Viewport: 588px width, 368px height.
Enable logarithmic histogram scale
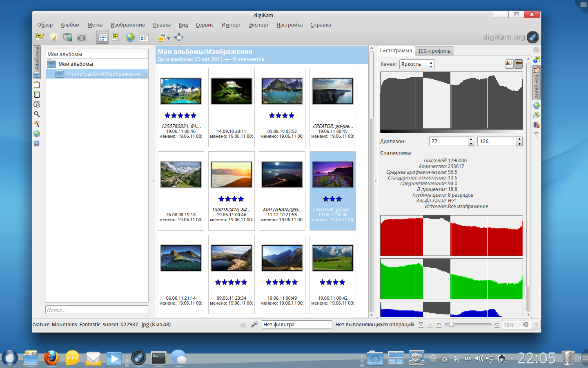519,64
